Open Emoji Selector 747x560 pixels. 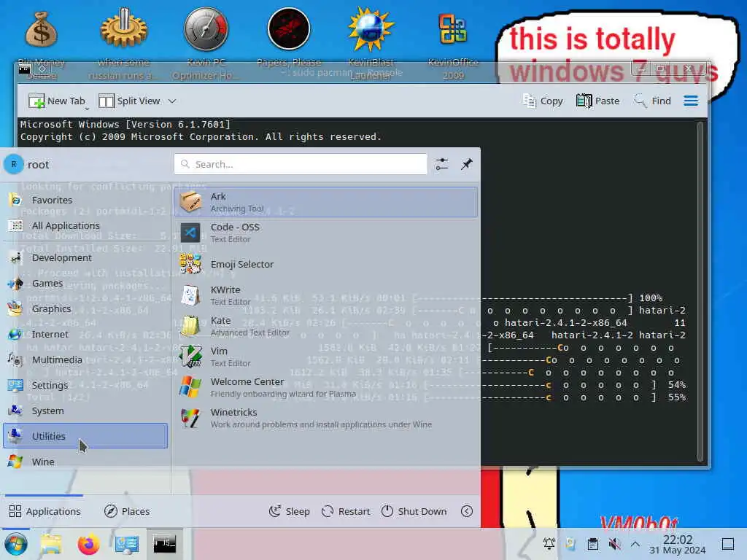point(326,264)
